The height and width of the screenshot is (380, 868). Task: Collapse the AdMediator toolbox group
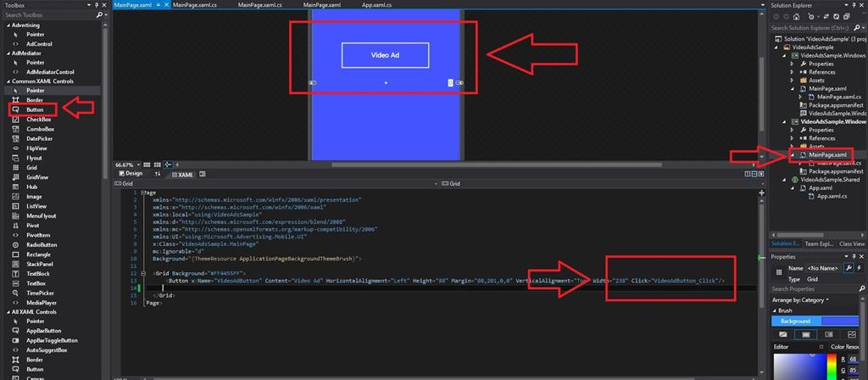8,53
